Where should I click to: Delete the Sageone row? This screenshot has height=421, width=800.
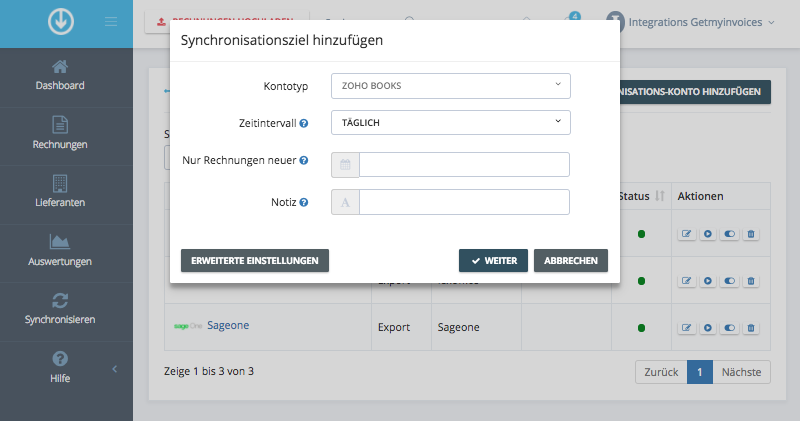[751, 328]
